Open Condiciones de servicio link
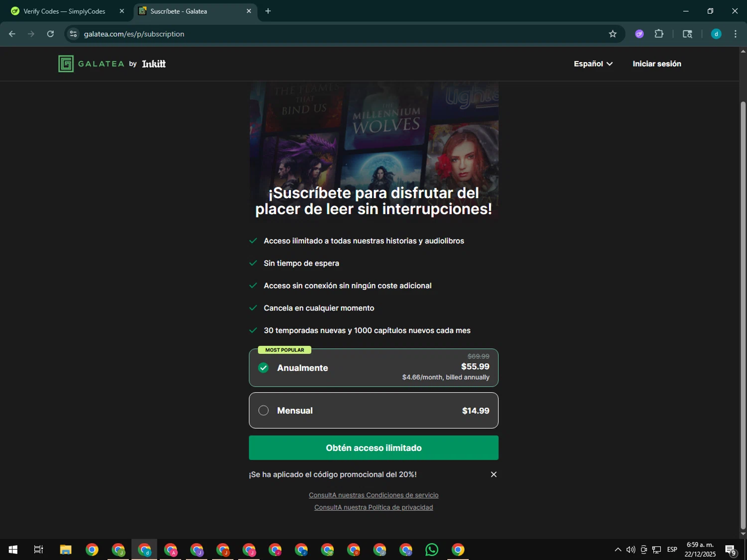 373,495
